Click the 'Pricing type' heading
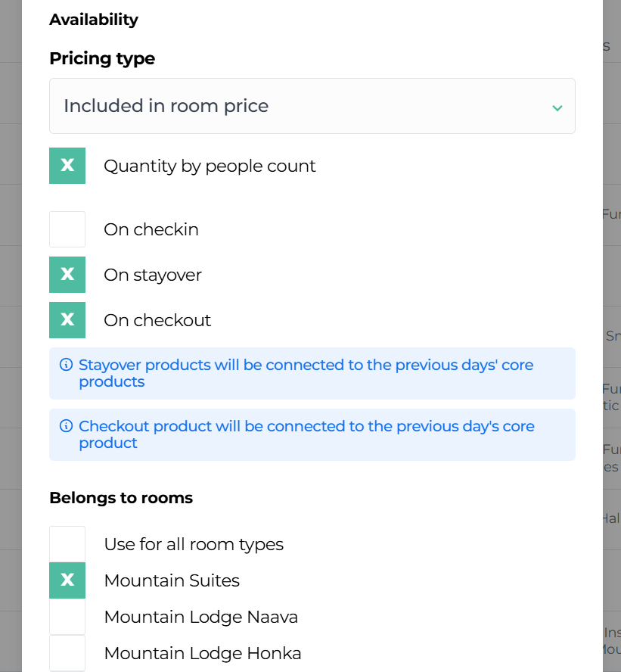Screen dimensions: 621x672 click(x=102, y=58)
